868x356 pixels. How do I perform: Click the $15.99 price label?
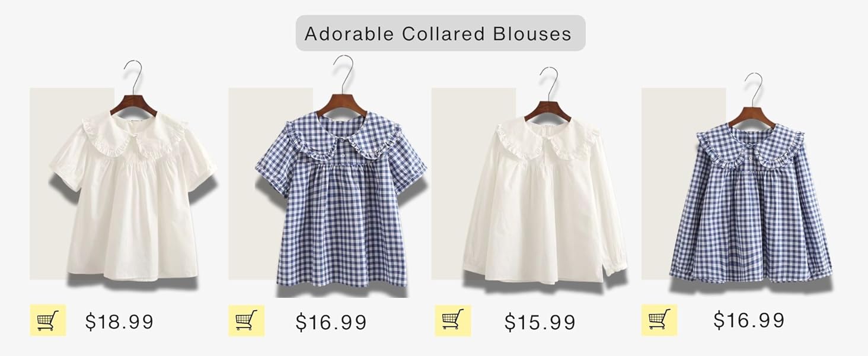(x=540, y=322)
